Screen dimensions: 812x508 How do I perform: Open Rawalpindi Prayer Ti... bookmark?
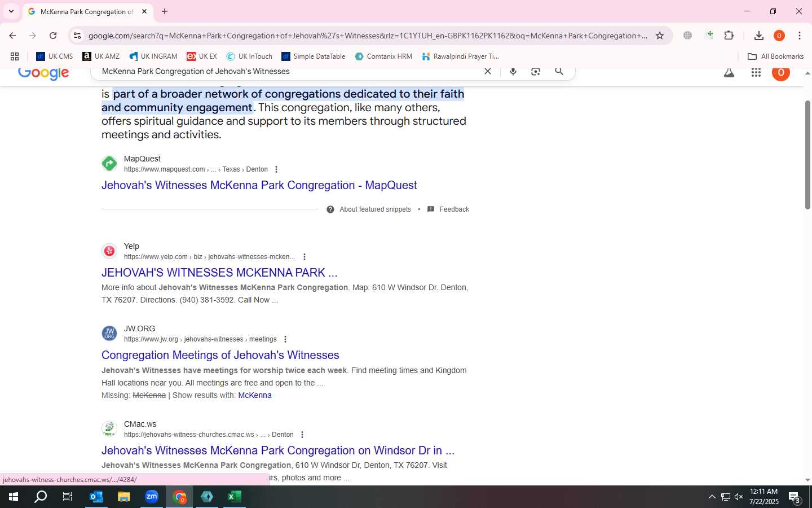click(x=460, y=56)
